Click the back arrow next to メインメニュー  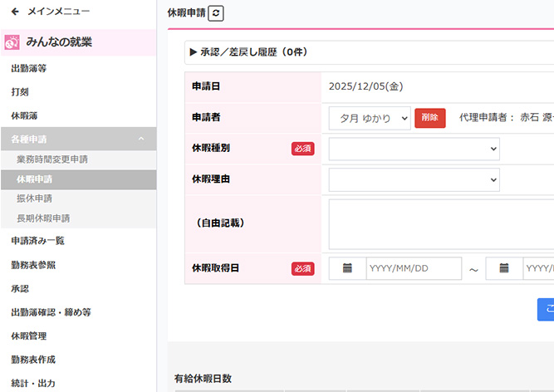(15, 12)
